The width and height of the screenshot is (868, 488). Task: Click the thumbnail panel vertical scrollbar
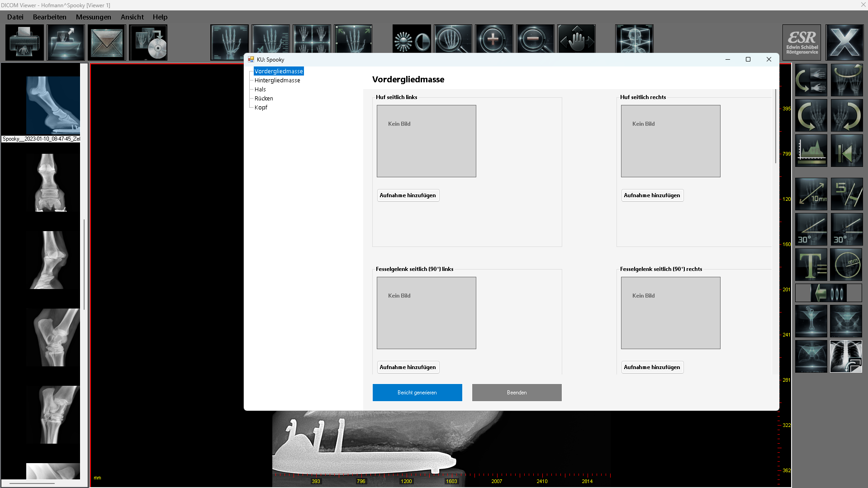tap(84, 265)
